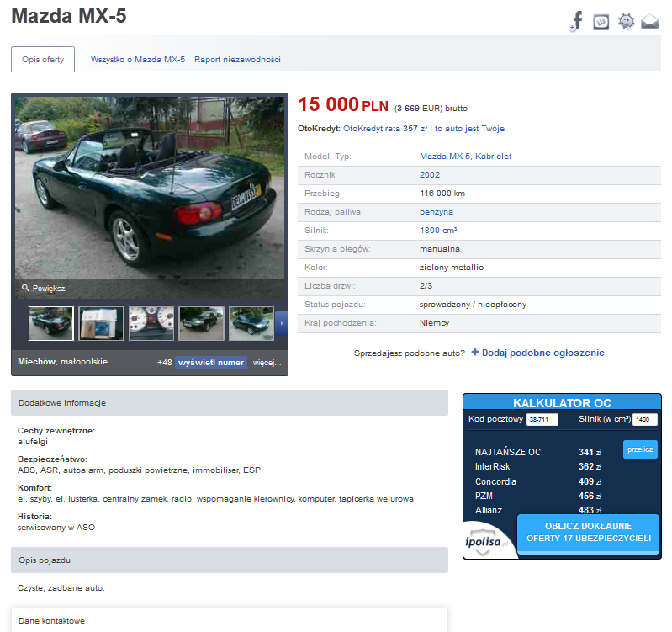Image resolution: width=672 pixels, height=632 pixels.
Task: Click the Concordia insurance row
Action: tap(538, 481)
